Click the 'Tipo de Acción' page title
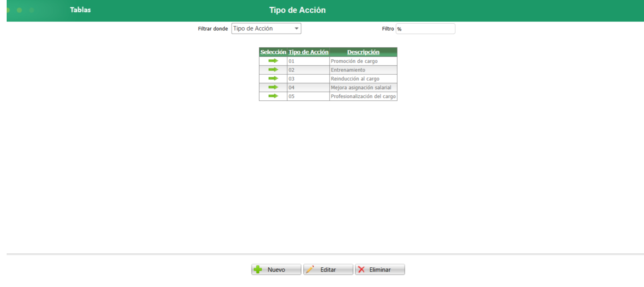This screenshot has height=287, width=644. tap(297, 10)
